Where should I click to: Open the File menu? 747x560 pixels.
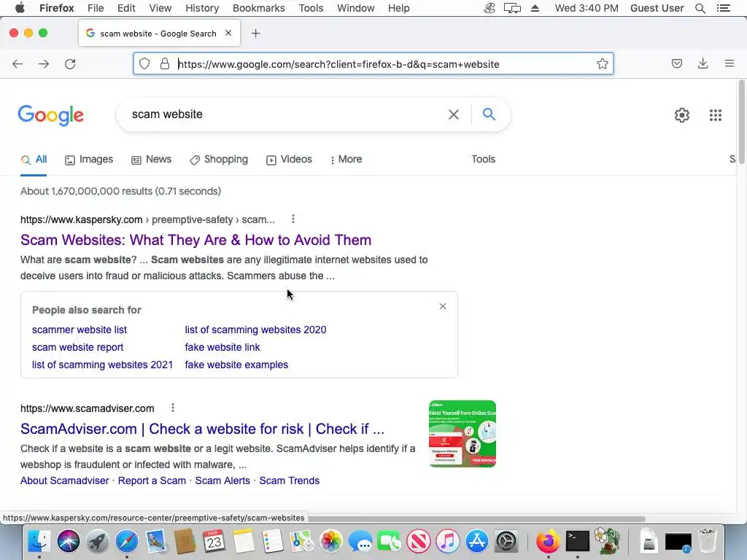(96, 8)
